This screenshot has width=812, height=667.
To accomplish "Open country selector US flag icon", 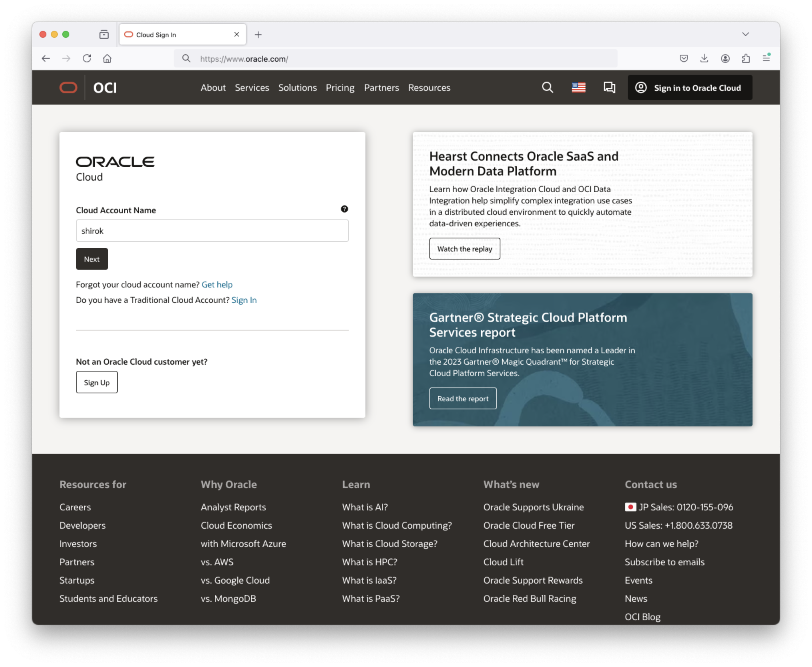I will click(578, 88).
